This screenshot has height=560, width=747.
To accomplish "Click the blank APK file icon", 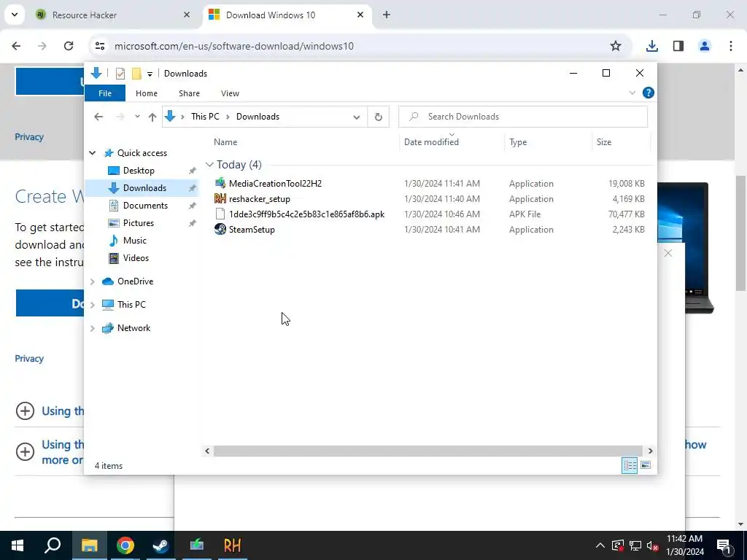I will pyautogui.click(x=220, y=214).
